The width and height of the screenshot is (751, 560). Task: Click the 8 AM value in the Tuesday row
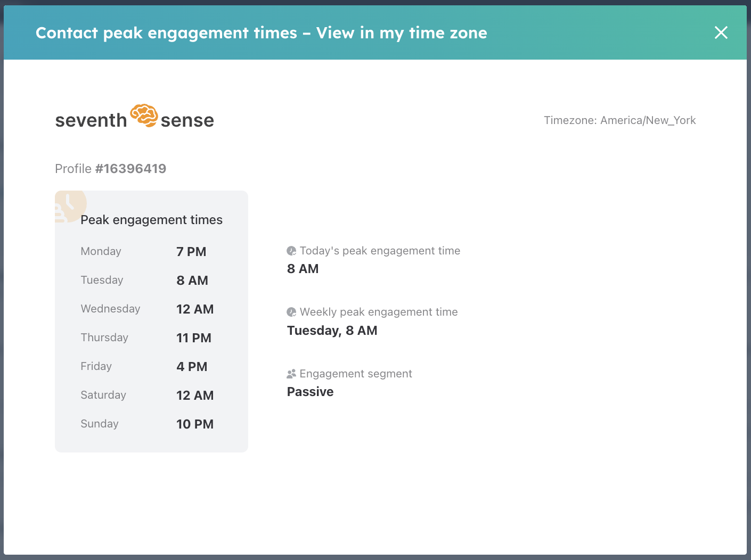(x=192, y=281)
